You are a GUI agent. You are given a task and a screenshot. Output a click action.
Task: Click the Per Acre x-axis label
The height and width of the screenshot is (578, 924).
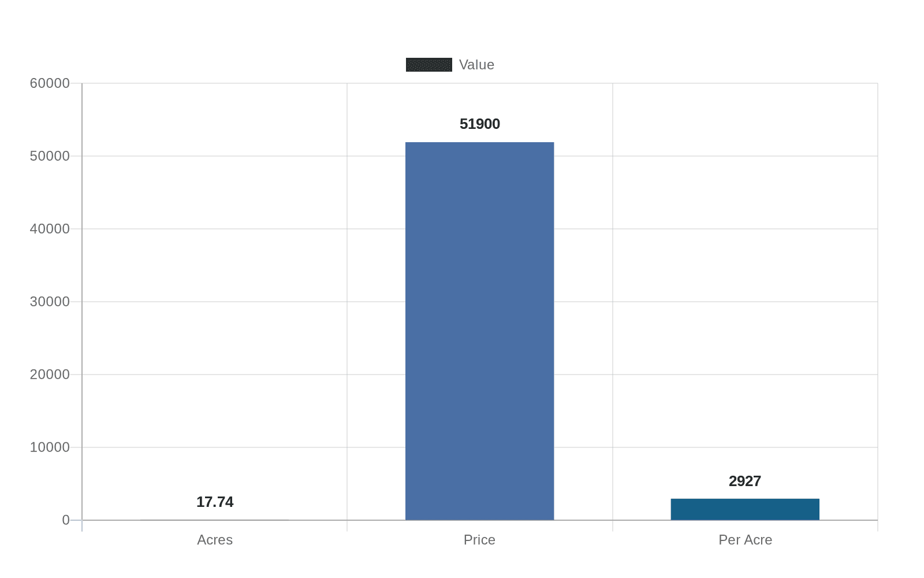pos(745,540)
